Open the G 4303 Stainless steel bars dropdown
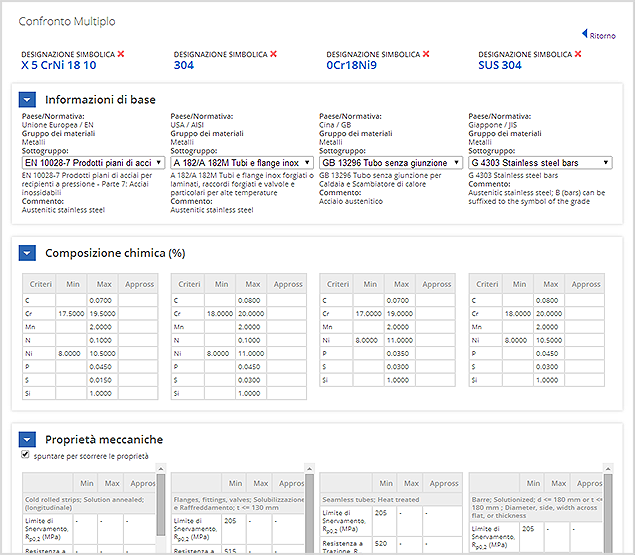Screen dimensions: 635x555 tap(540, 163)
